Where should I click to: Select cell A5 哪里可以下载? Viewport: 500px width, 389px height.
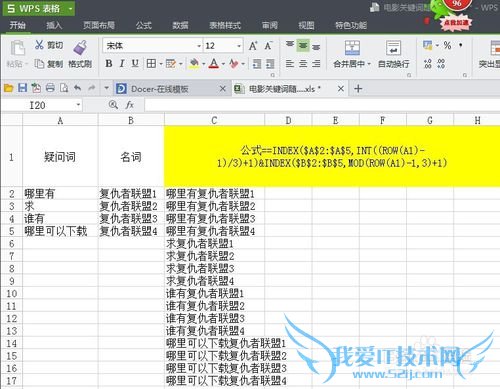[x=60, y=231]
